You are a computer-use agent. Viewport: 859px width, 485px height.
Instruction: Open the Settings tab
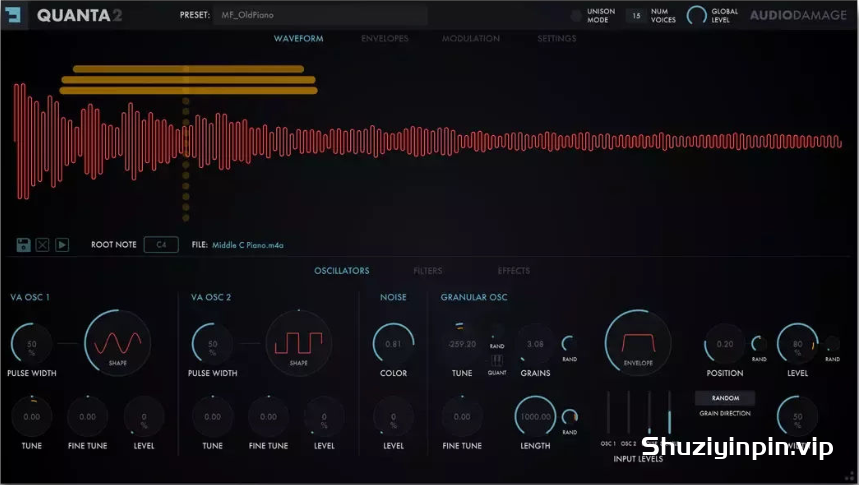557,38
